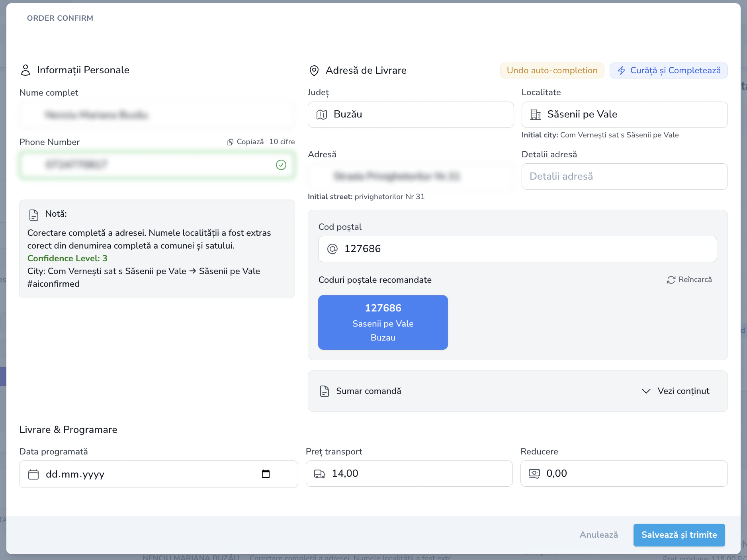The width and height of the screenshot is (747, 560).
Task: Click the '10 cifre' digit count text
Action: (x=282, y=142)
